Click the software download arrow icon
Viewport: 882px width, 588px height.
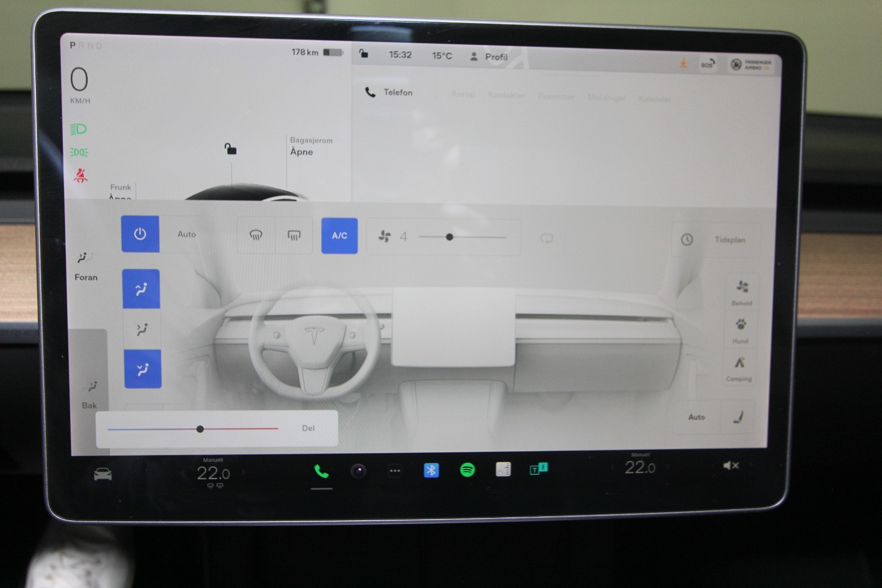pos(683,63)
